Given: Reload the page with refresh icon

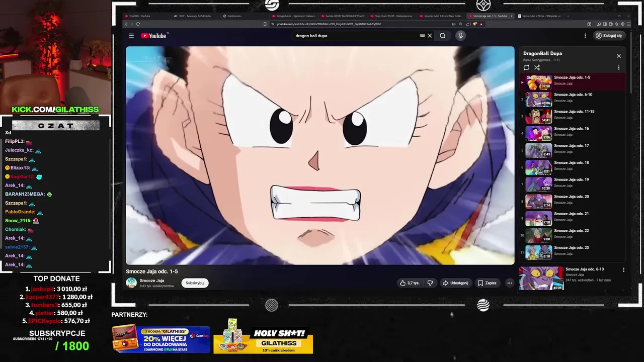Looking at the screenshot, I should pyautogui.click(x=138, y=24).
